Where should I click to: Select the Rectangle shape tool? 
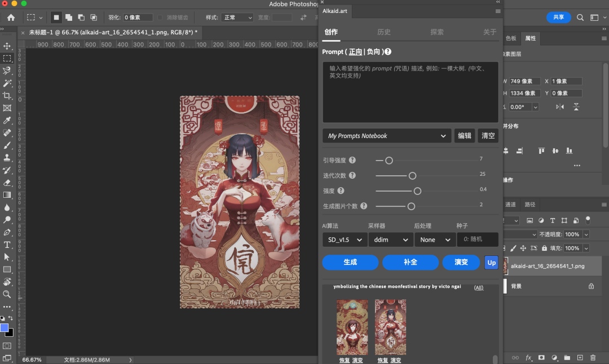7,269
